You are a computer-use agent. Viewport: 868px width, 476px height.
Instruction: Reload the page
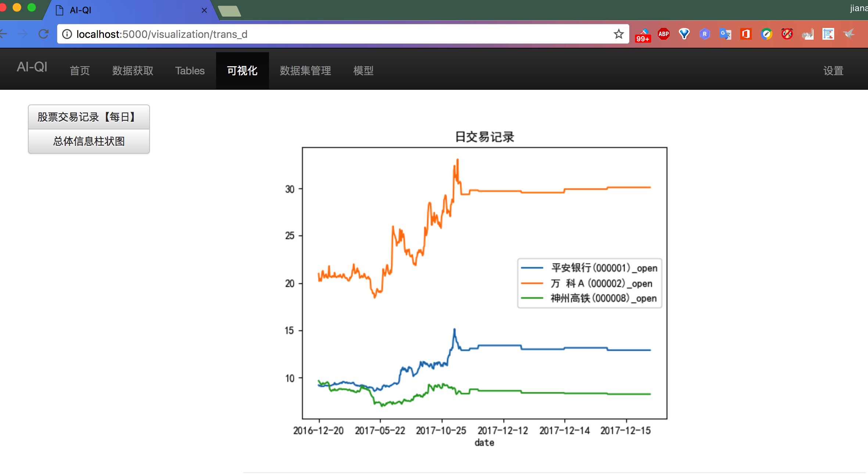pos(44,34)
